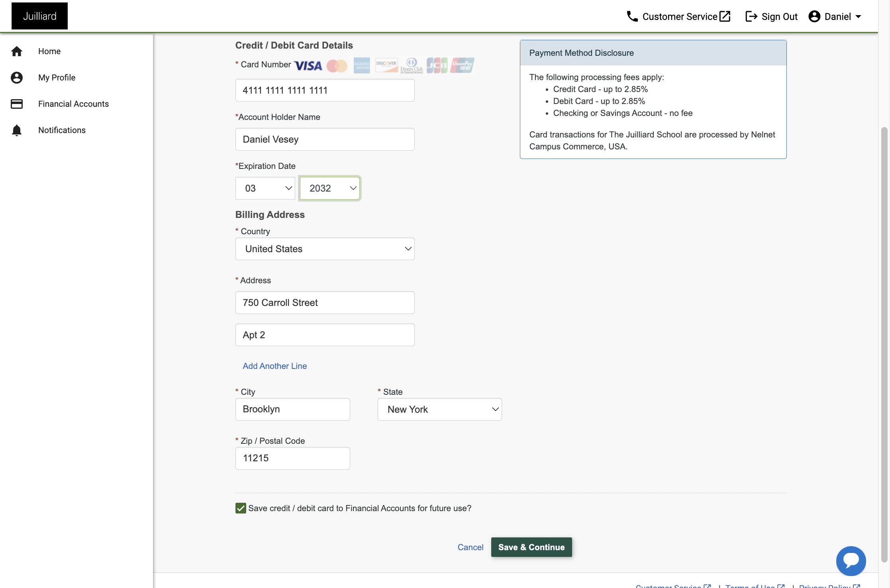Screen dimensions: 890x588
Task: Click Add Another Line link
Action: pos(275,366)
